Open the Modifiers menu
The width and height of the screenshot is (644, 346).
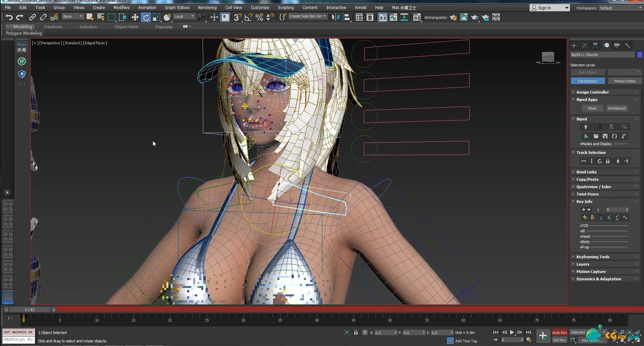(x=121, y=7)
